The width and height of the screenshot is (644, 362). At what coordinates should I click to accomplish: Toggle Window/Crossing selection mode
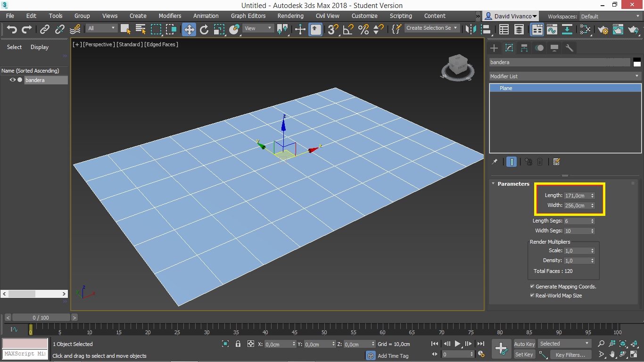[x=171, y=29]
